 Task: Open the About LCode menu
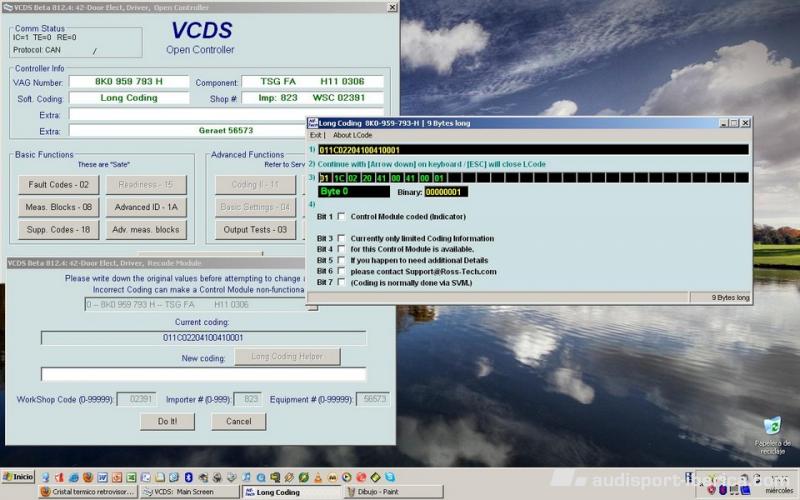[x=352, y=135]
